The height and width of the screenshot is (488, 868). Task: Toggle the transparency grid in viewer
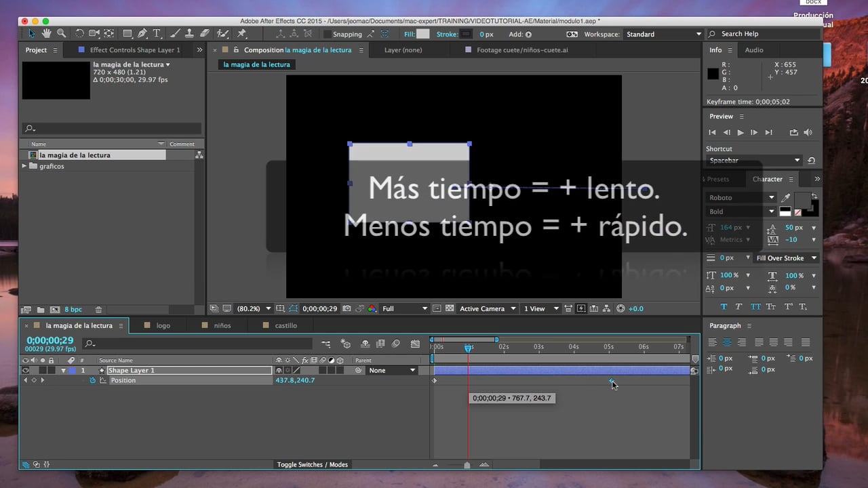pos(448,308)
